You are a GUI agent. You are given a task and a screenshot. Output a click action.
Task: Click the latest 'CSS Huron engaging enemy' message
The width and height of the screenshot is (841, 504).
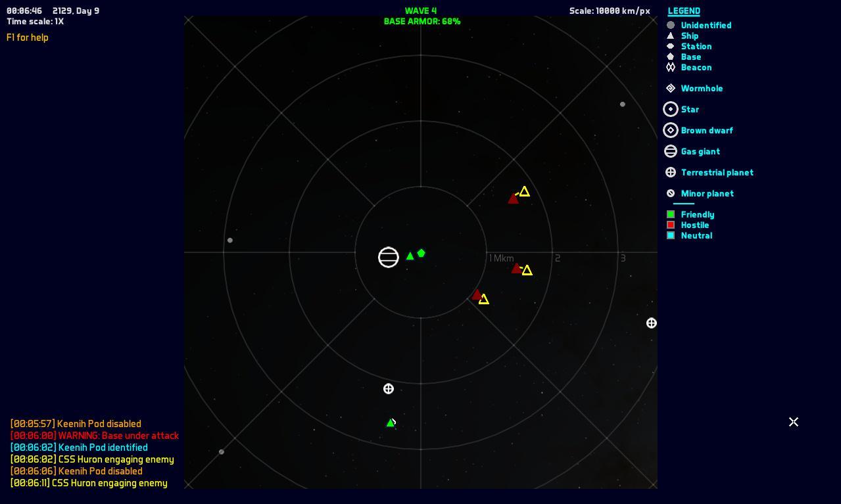89,483
